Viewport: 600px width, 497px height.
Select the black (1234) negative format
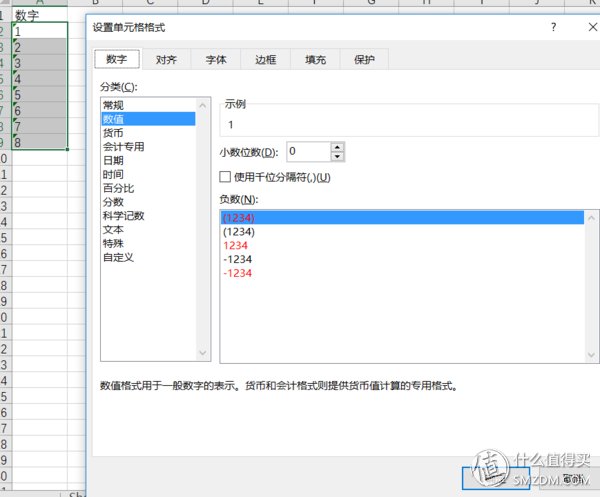[x=402, y=231]
